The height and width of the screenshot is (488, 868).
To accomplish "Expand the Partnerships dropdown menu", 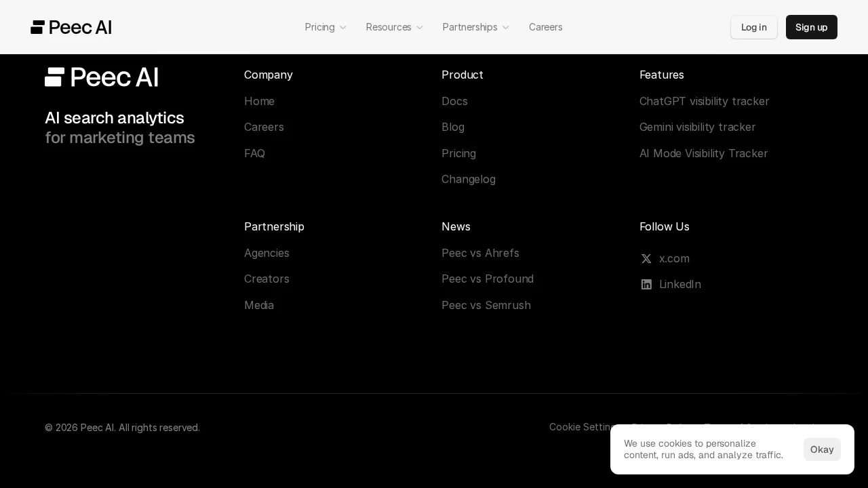I will pos(475,27).
